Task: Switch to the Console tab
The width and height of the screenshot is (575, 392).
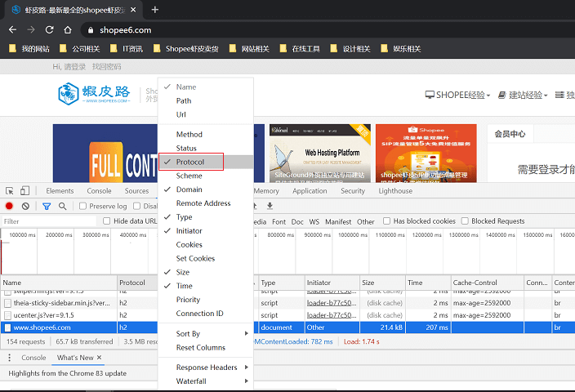Action: [x=99, y=190]
